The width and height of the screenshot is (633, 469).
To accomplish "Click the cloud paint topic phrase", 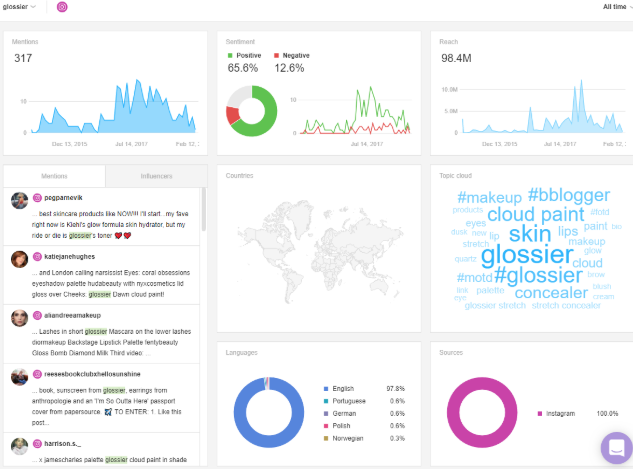I will click(x=536, y=214).
